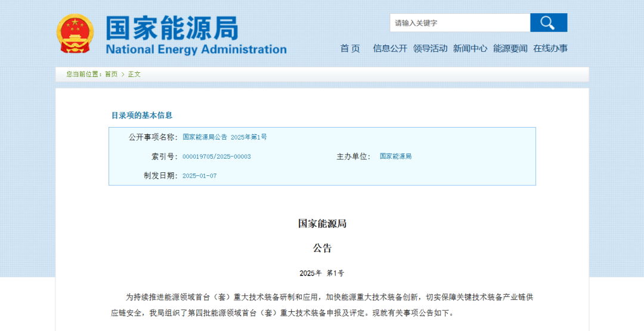This screenshot has height=331, width=644.
Task: Open the 能源要闻 navigation item
Action: (x=510, y=48)
